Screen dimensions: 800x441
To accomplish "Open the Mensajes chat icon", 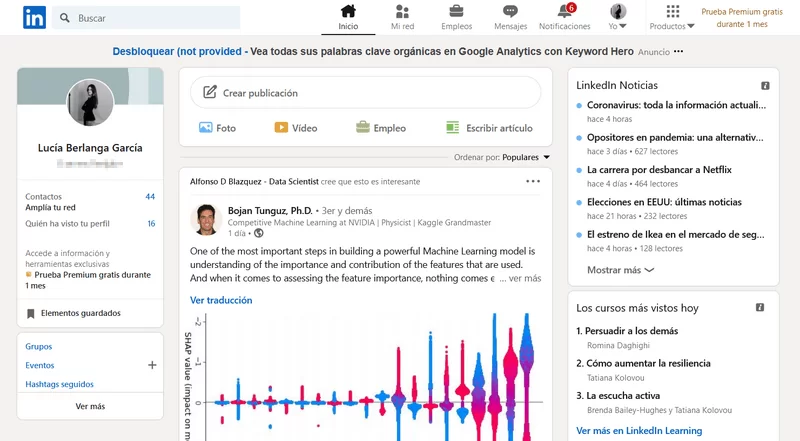I will [x=510, y=11].
